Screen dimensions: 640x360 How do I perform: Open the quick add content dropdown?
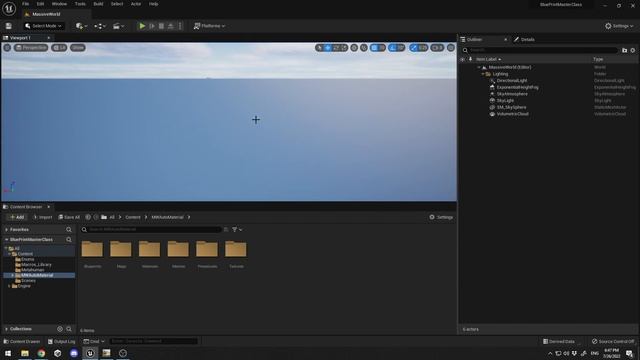click(81, 26)
